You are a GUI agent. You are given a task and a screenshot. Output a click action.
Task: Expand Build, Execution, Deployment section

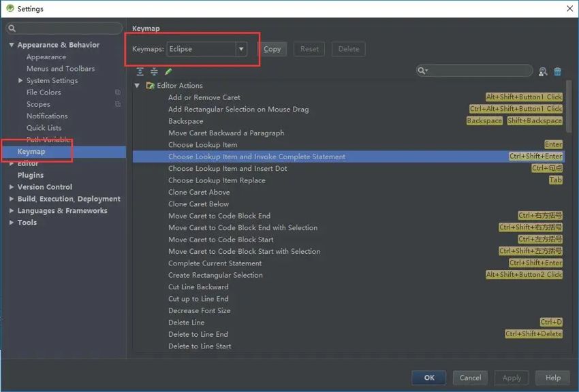tap(12, 199)
